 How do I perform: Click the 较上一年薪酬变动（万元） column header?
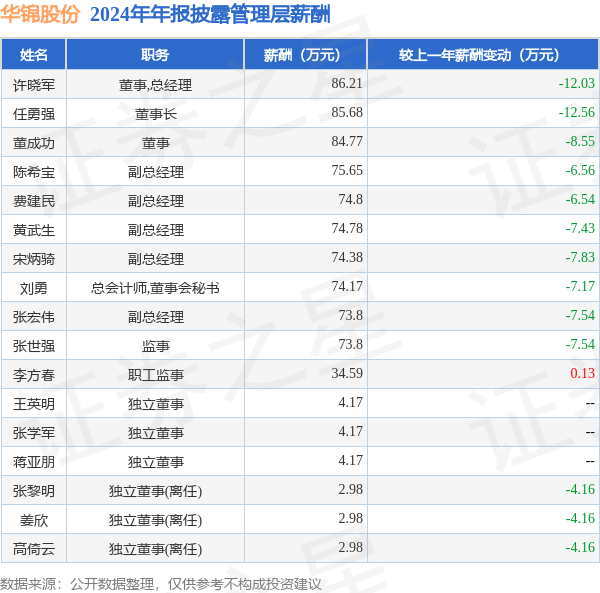(x=483, y=55)
